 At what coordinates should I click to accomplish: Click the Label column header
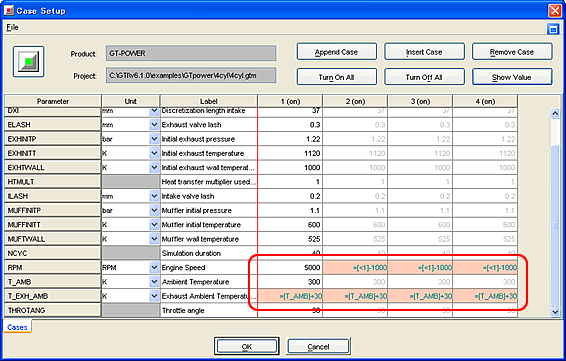(209, 101)
